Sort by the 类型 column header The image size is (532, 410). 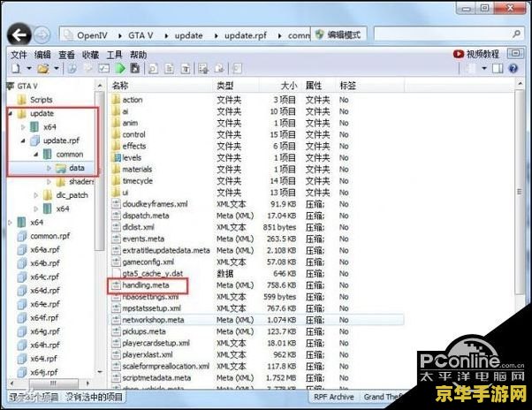(x=224, y=86)
